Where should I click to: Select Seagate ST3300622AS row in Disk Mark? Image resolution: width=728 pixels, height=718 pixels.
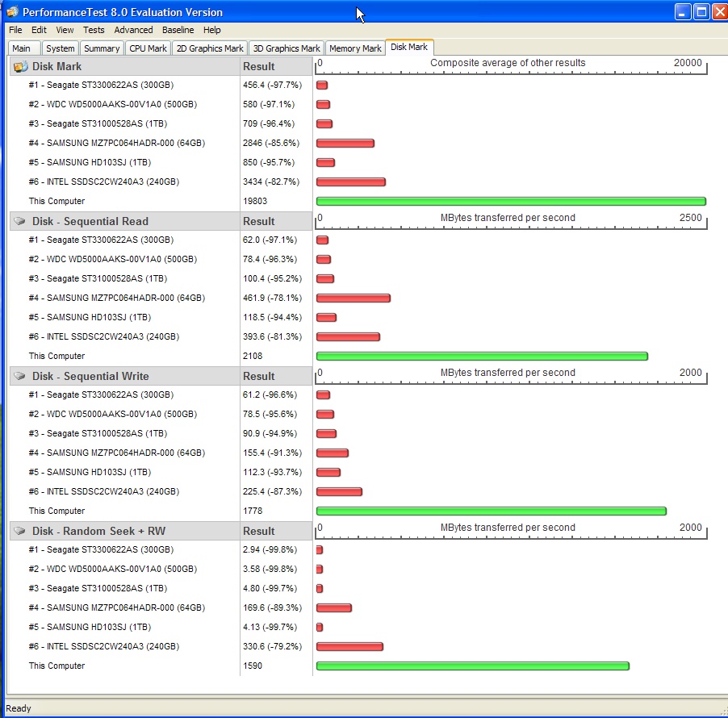point(101,85)
